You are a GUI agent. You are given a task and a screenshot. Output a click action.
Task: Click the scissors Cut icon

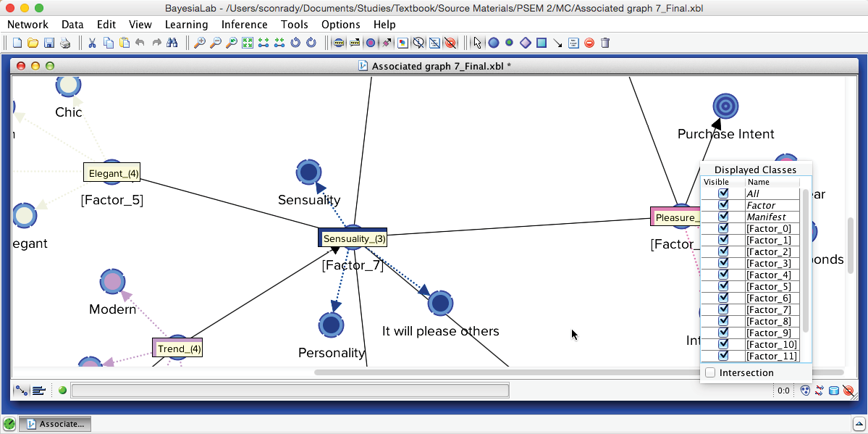(x=93, y=43)
